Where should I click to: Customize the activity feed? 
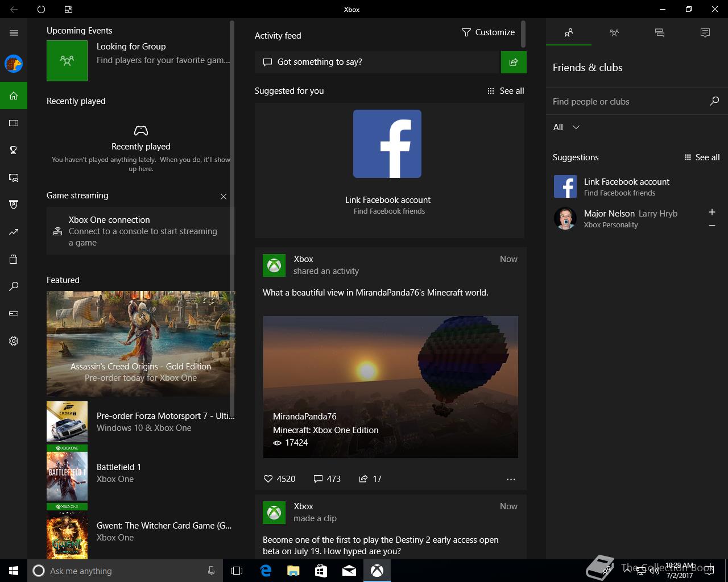[x=488, y=32]
